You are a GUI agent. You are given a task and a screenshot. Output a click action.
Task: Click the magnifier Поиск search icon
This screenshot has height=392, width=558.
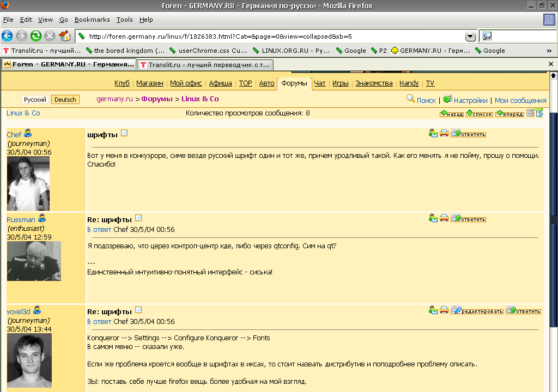coord(411,99)
